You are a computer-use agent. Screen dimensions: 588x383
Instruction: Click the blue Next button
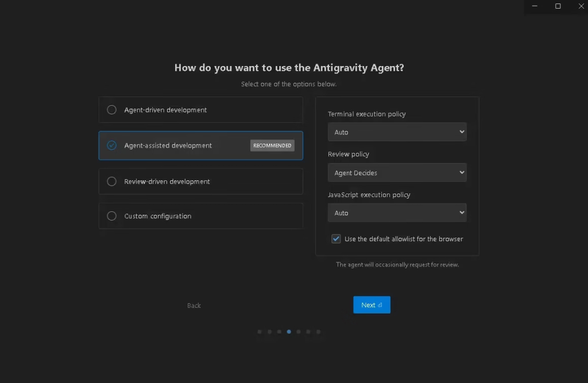pos(372,305)
